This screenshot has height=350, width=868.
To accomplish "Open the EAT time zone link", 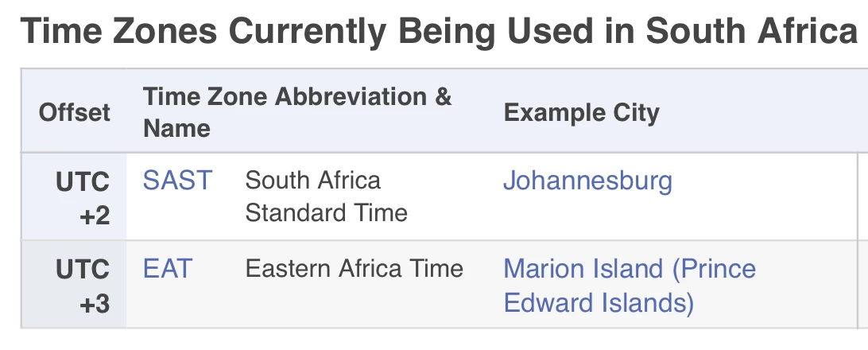I will [168, 269].
